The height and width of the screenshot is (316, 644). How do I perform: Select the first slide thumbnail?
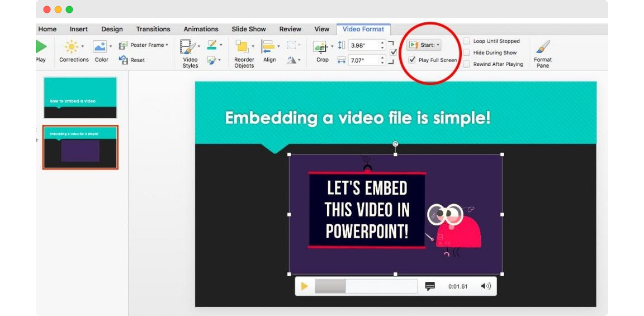click(x=80, y=98)
